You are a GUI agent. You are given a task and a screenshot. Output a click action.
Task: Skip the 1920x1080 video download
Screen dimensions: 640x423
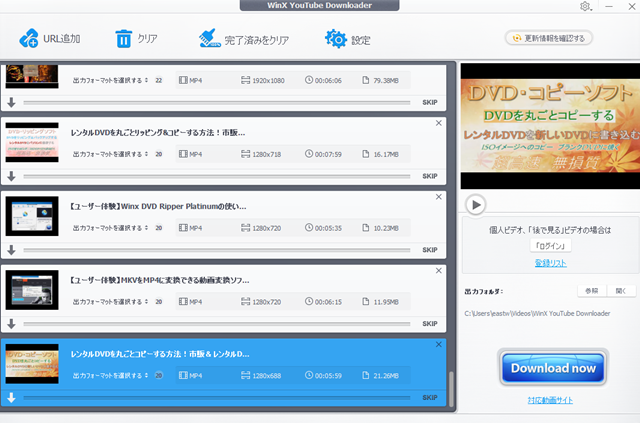[x=430, y=102]
